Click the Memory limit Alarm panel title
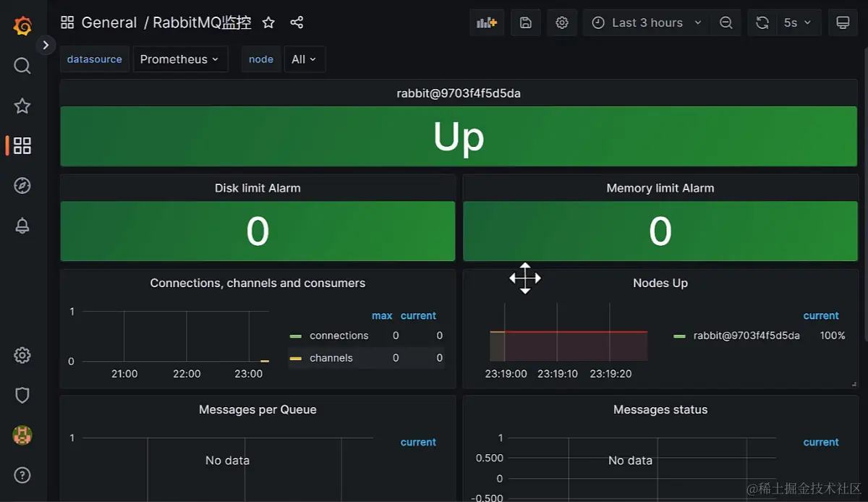 tap(660, 188)
